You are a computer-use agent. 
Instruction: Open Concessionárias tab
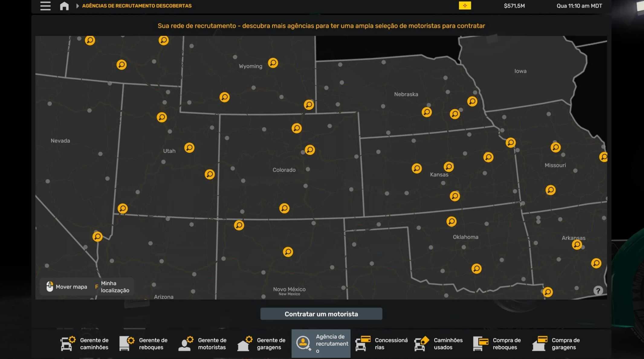point(381,344)
